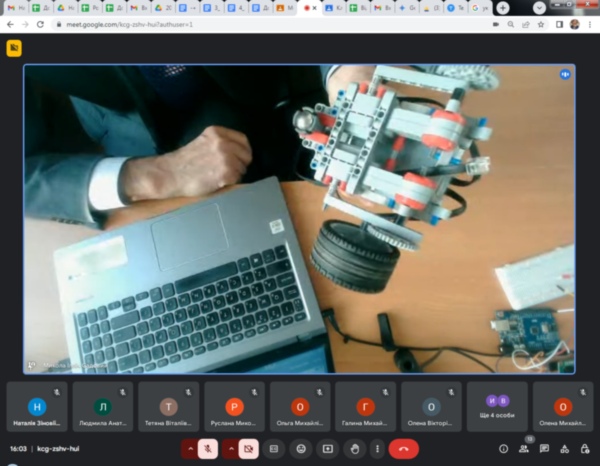Open the three-dot more options menu
Image resolution: width=600 pixels, height=466 pixels.
[379, 449]
